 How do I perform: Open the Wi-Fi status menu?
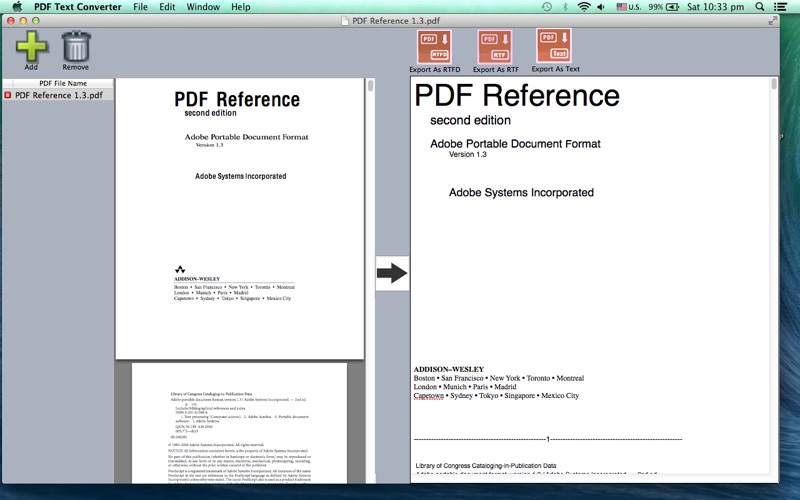coord(584,7)
